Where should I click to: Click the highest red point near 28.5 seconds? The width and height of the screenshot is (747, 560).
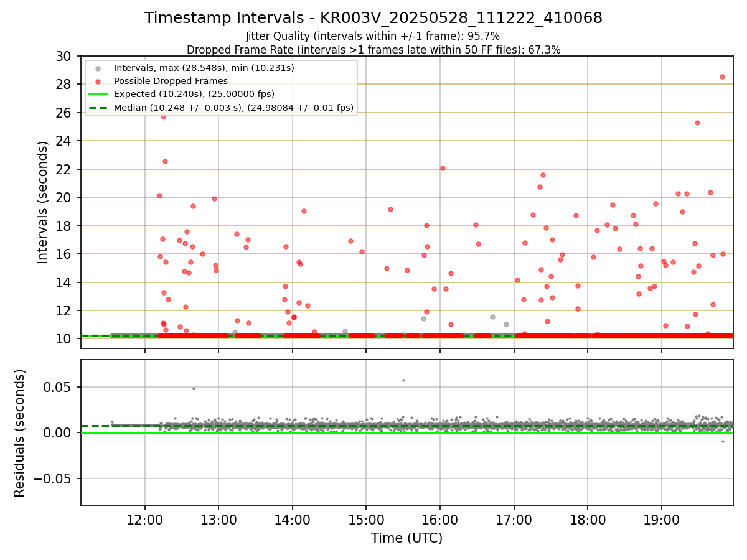click(722, 77)
